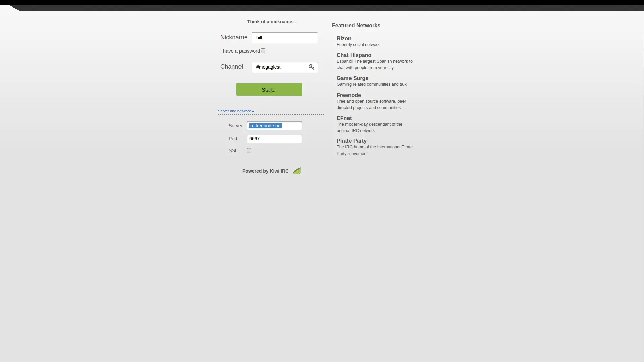This screenshot has width=644, height=362.
Task: Click the SSL label text
Action: point(233,150)
